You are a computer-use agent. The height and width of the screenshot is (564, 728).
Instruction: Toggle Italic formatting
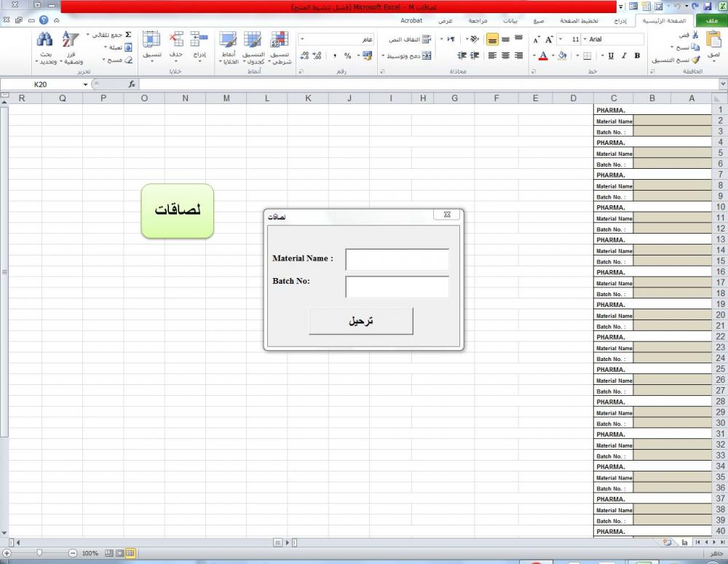(x=624, y=56)
